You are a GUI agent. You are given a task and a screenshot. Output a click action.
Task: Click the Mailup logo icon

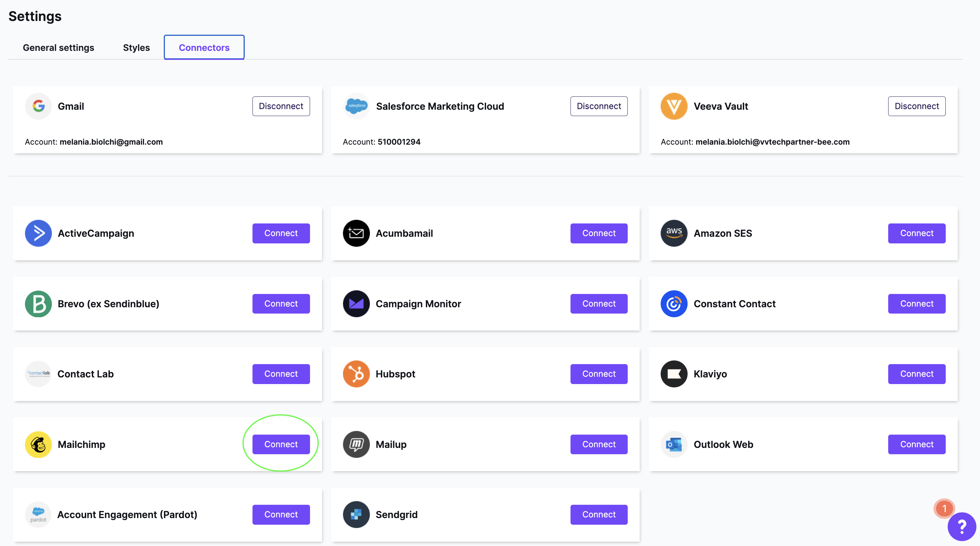(x=356, y=445)
